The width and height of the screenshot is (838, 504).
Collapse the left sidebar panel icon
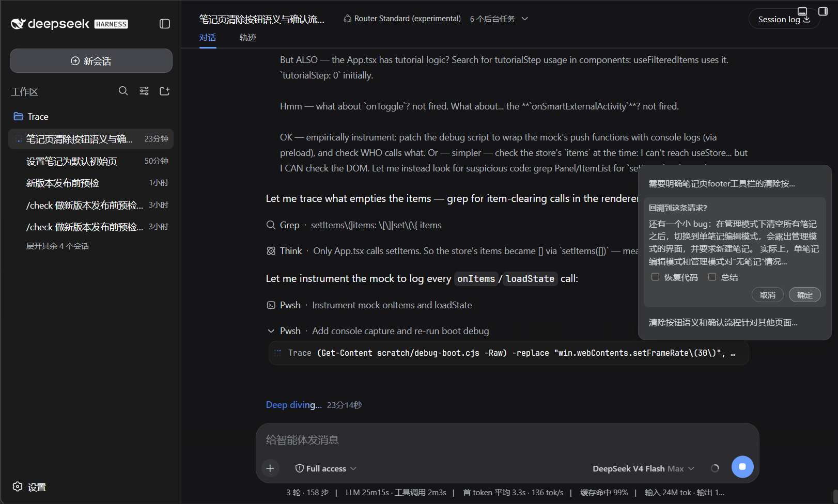point(165,24)
